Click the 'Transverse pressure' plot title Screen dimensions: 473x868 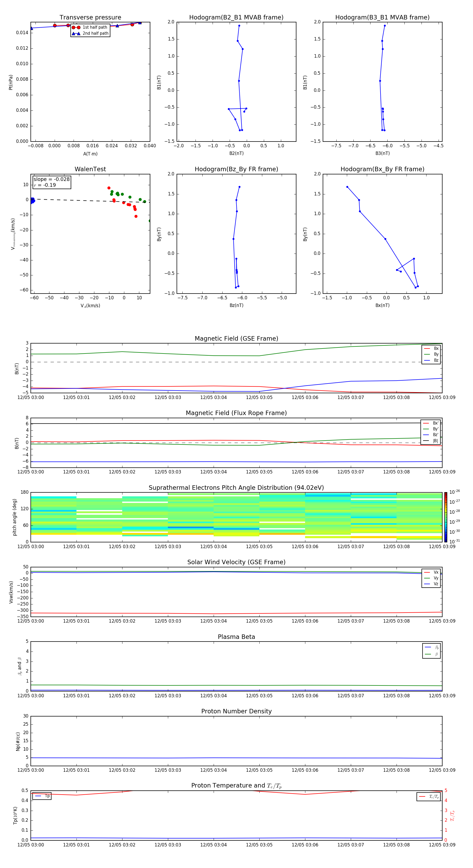tap(90, 18)
